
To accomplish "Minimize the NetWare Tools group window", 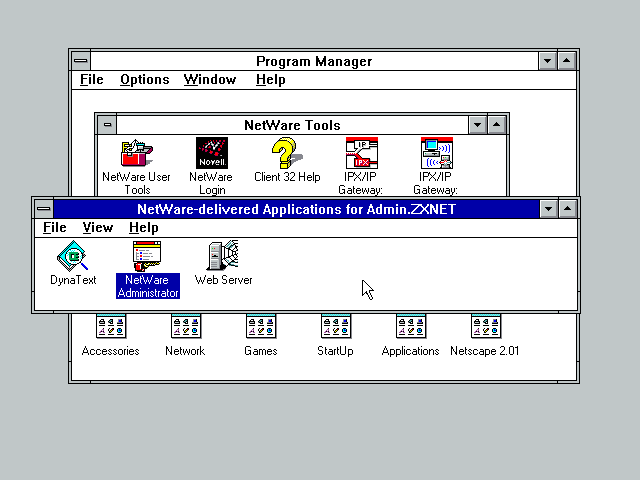I will [x=477, y=124].
